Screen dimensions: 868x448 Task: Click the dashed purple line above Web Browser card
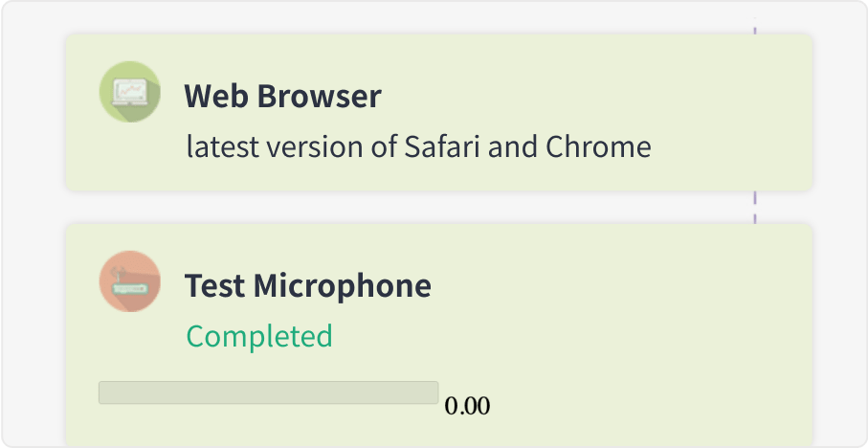point(754,26)
